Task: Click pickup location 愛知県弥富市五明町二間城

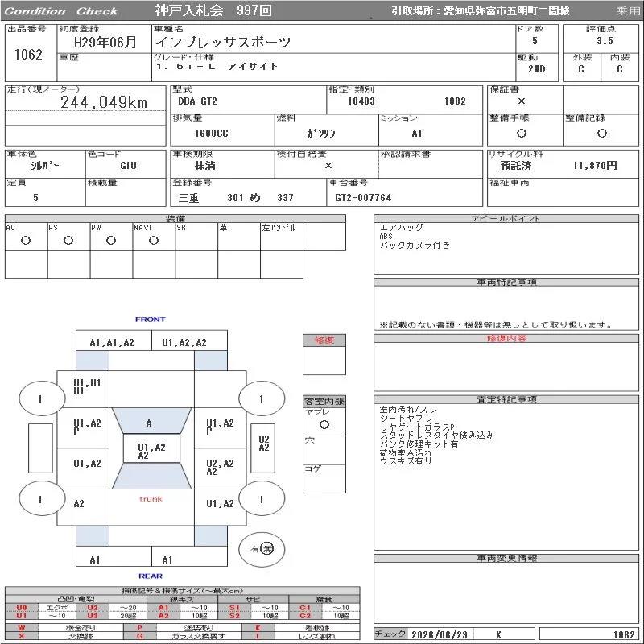Action: pyautogui.click(x=506, y=11)
